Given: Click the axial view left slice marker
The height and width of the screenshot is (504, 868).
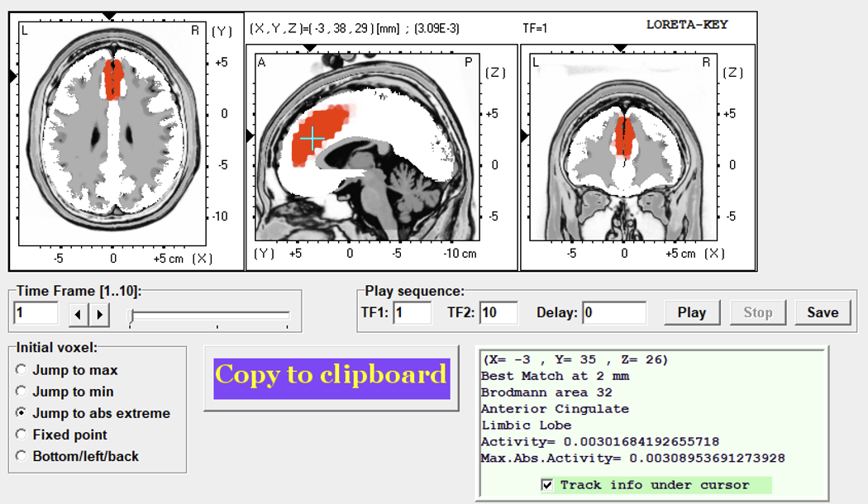Looking at the screenshot, I should coord(12,76).
